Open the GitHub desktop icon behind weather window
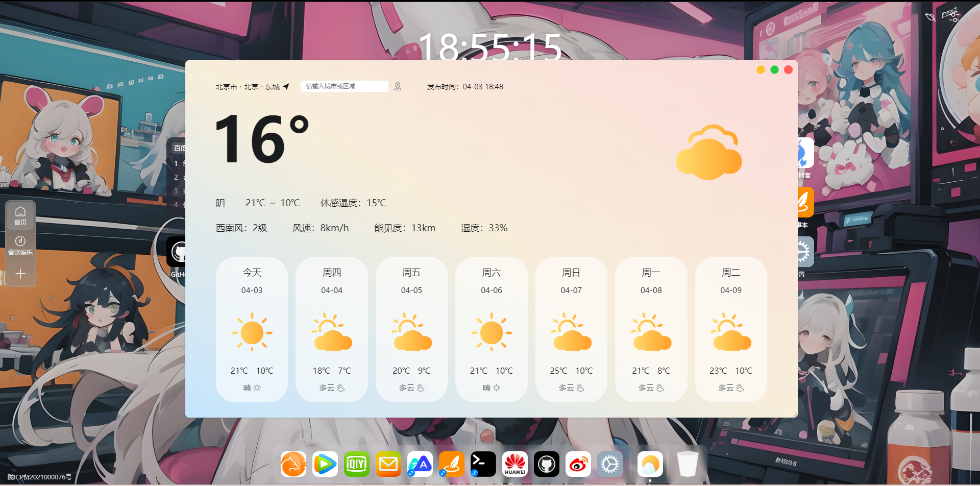This screenshot has width=980, height=486. (x=176, y=252)
